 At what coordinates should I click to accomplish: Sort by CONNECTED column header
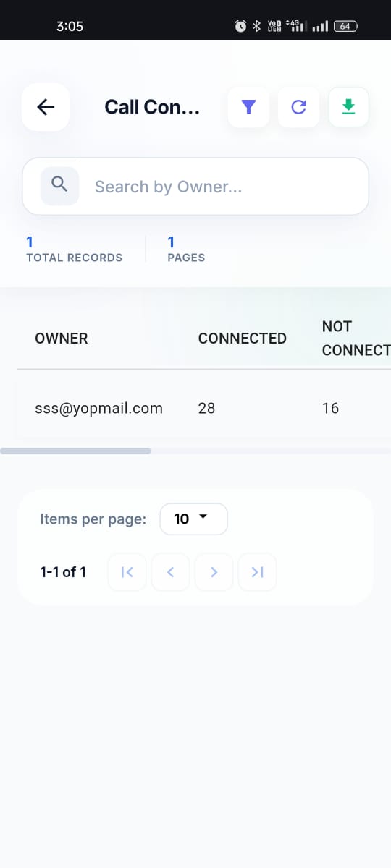click(243, 339)
